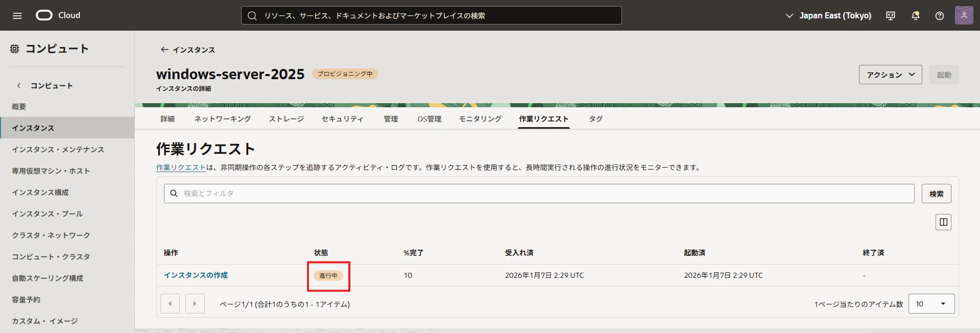Screen dimensions: 980x333
Task: Open the Japan East (Tokyo) region selector
Action: point(828,16)
